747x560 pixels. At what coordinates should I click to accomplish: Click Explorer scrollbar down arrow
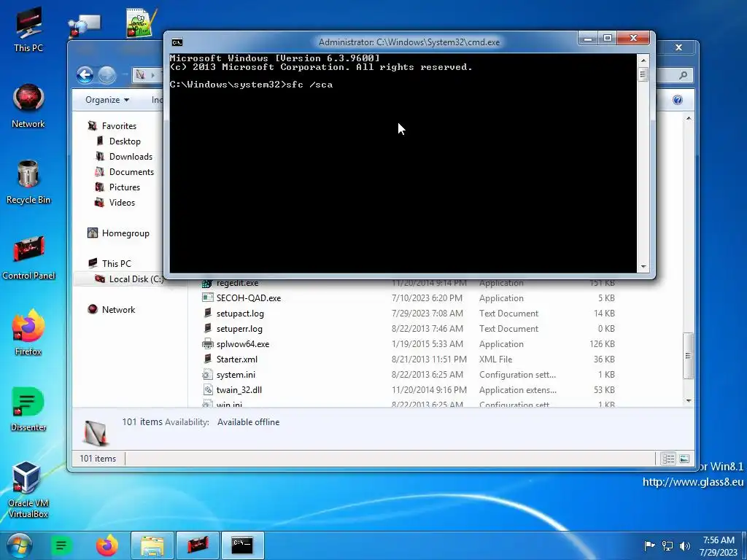coord(688,400)
